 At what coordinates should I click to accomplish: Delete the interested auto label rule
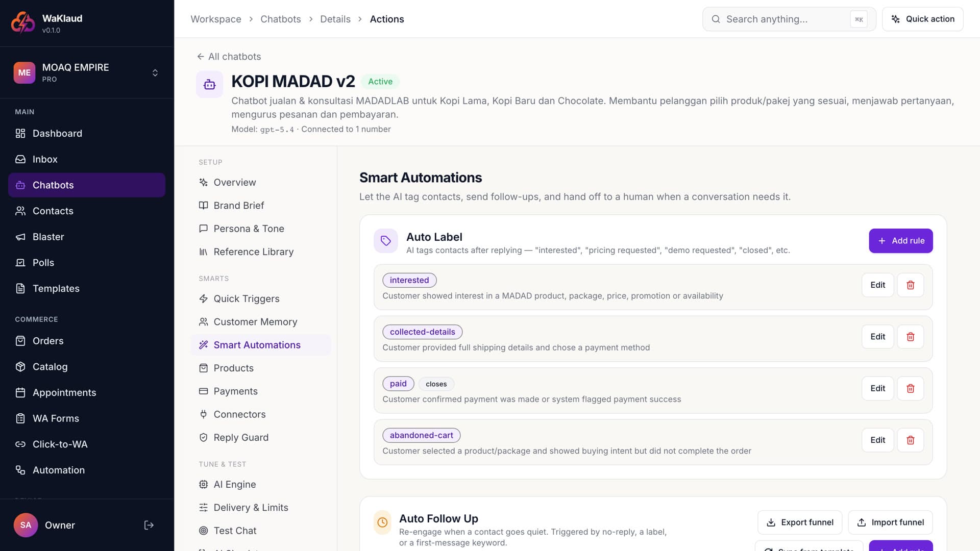click(910, 285)
